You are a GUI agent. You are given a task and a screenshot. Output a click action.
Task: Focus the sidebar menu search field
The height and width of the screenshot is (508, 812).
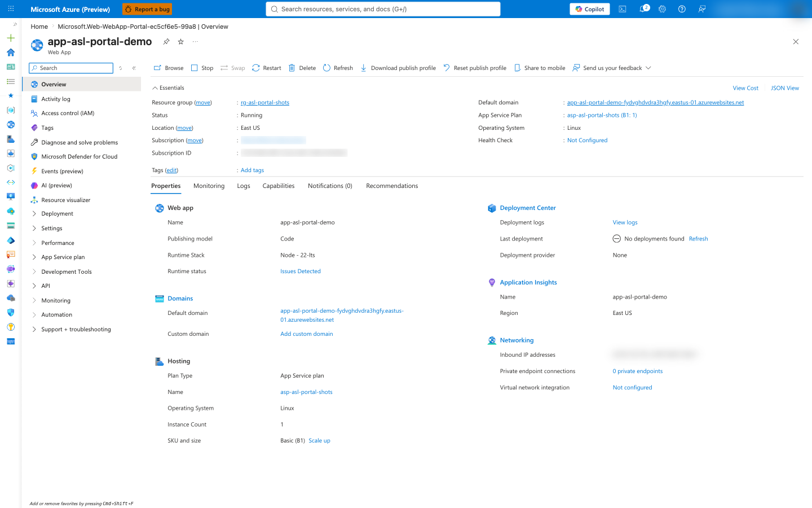pyautogui.click(x=71, y=68)
